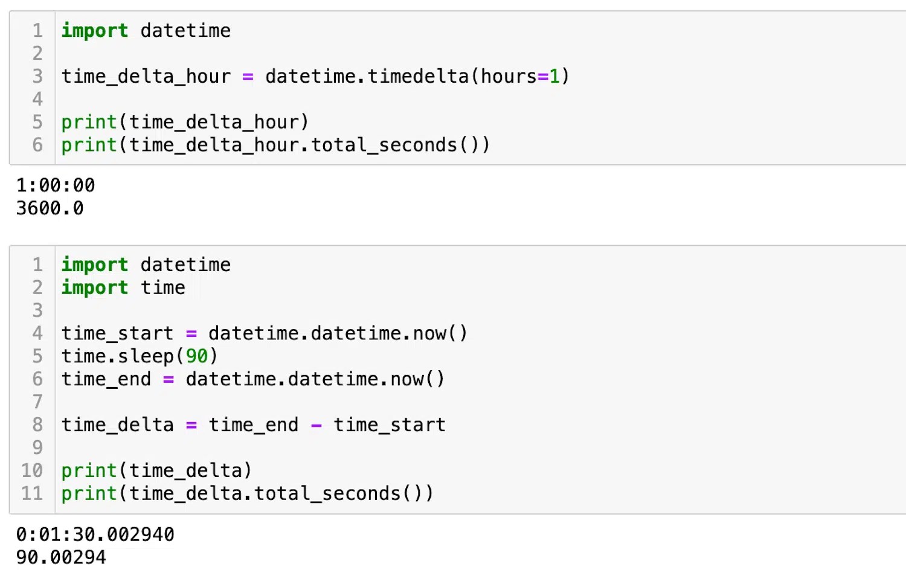Click total_seconds() call on line 11

pos(338,493)
